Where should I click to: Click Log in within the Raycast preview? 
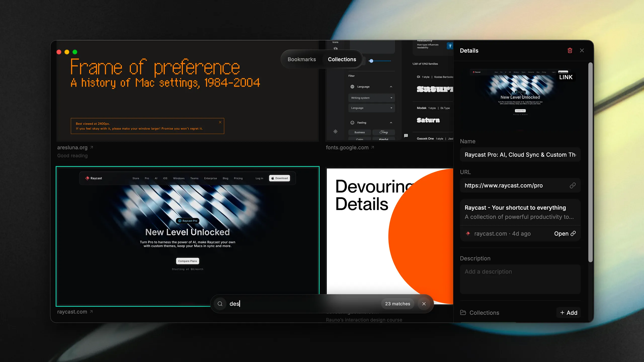tap(259, 178)
